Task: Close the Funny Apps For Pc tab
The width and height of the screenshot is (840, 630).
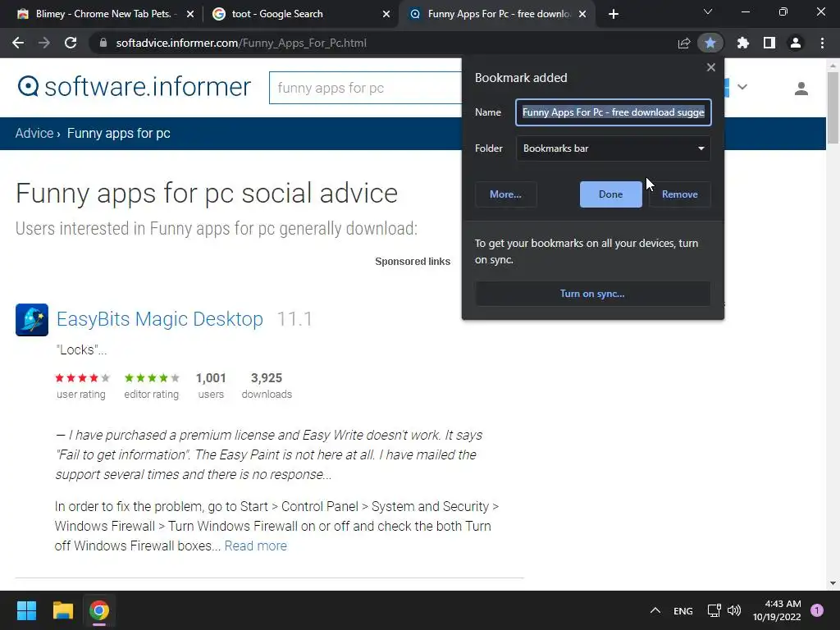Action: tap(583, 14)
